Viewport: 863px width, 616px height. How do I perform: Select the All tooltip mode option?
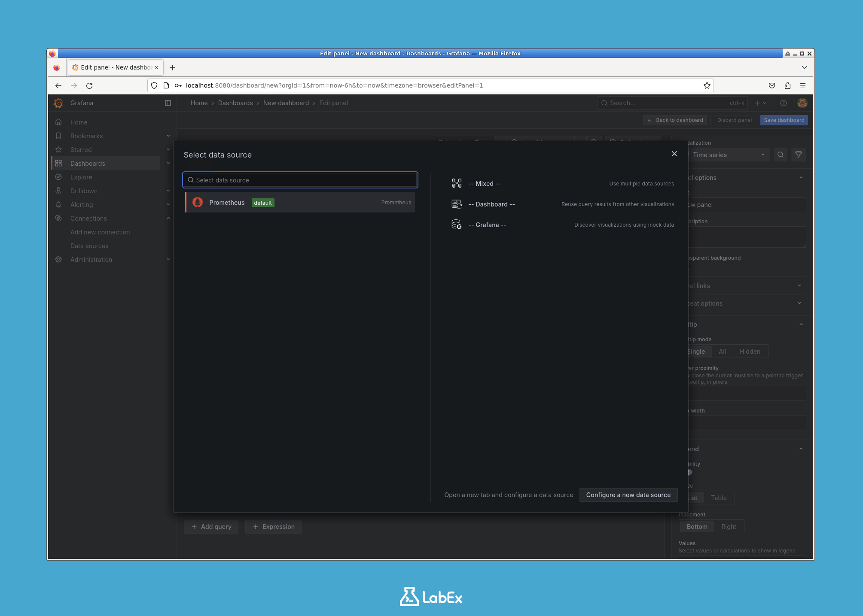(x=722, y=351)
